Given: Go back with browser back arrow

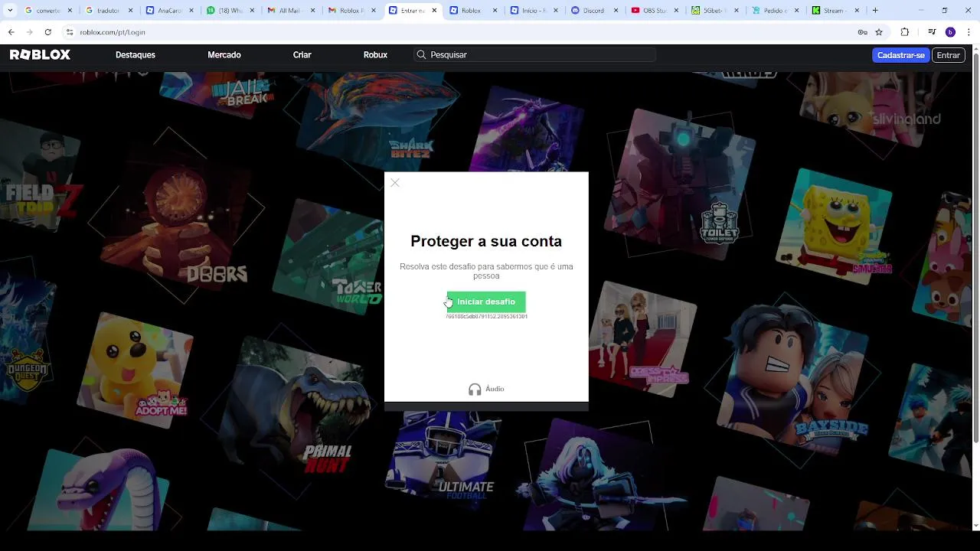Looking at the screenshot, I should (x=11, y=32).
